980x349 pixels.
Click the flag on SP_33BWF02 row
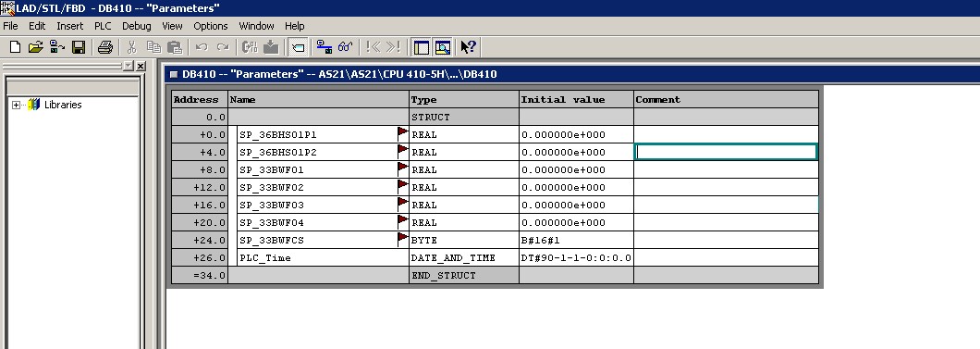[402, 186]
